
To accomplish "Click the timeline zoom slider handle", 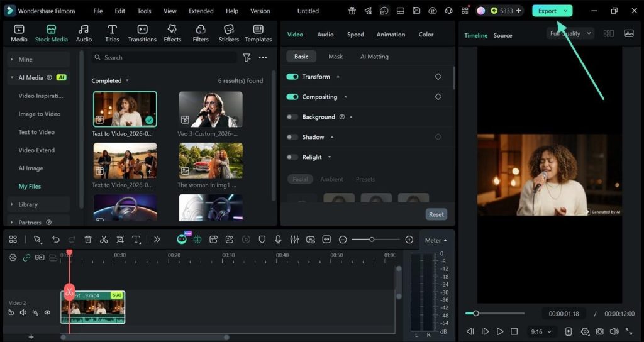I will pos(372,240).
